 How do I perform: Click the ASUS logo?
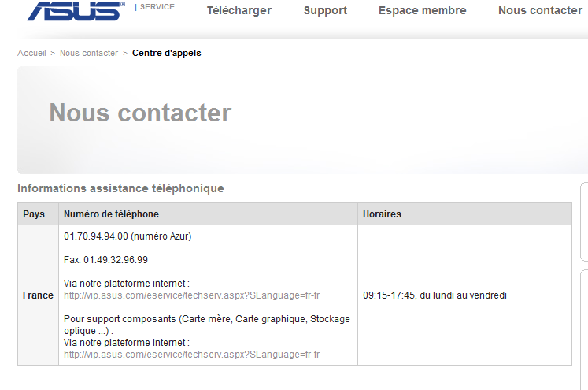76,10
